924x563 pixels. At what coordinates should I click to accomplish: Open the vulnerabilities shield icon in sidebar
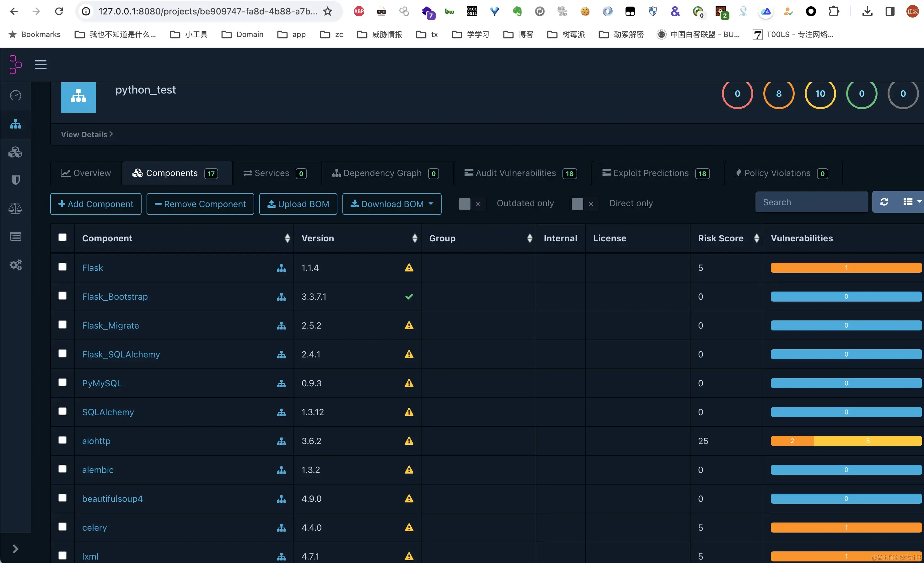[x=15, y=180]
